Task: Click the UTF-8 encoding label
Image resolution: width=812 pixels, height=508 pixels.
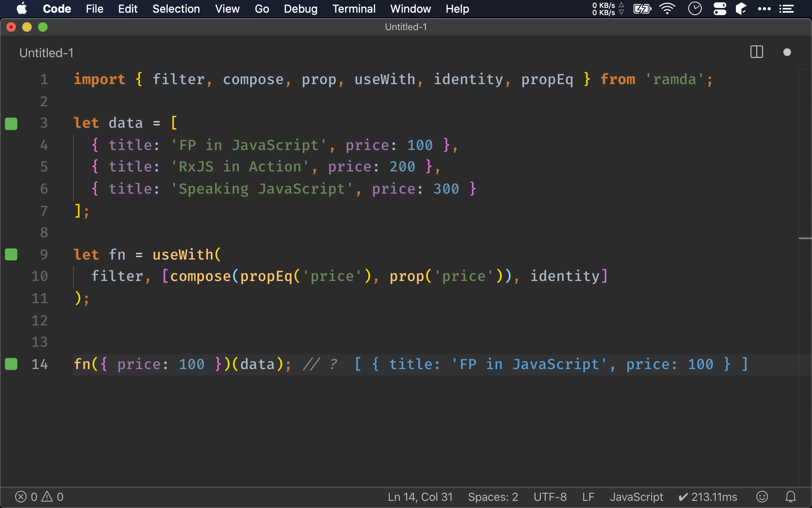Action: 549,496
